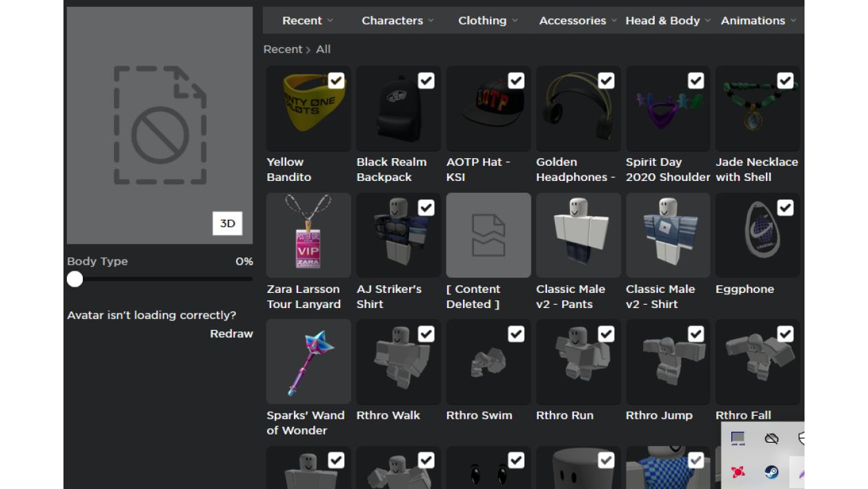Select the Eggphone item thumbnail

(x=758, y=235)
